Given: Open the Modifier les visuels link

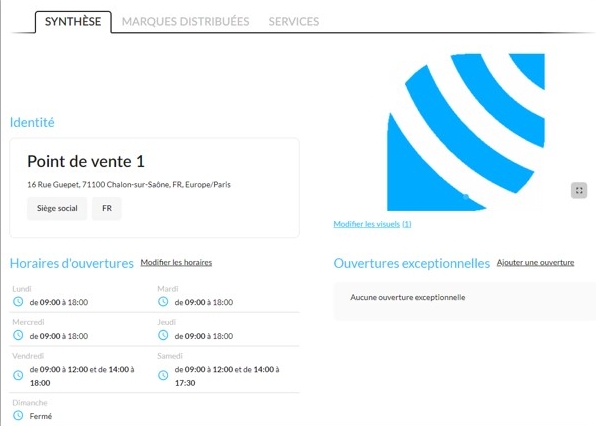Looking at the screenshot, I should (x=372, y=224).
